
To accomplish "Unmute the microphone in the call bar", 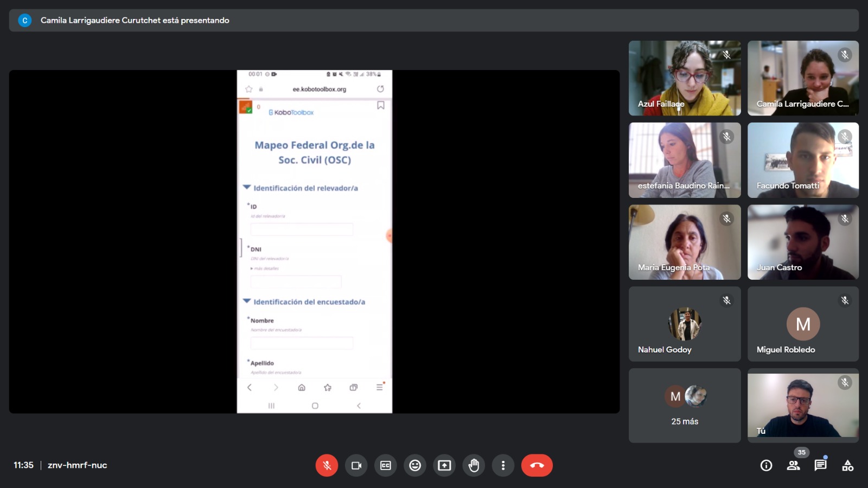I will click(327, 465).
